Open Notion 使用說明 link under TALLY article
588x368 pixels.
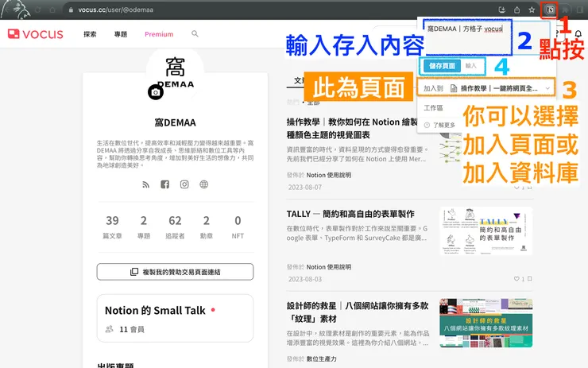[328, 267]
